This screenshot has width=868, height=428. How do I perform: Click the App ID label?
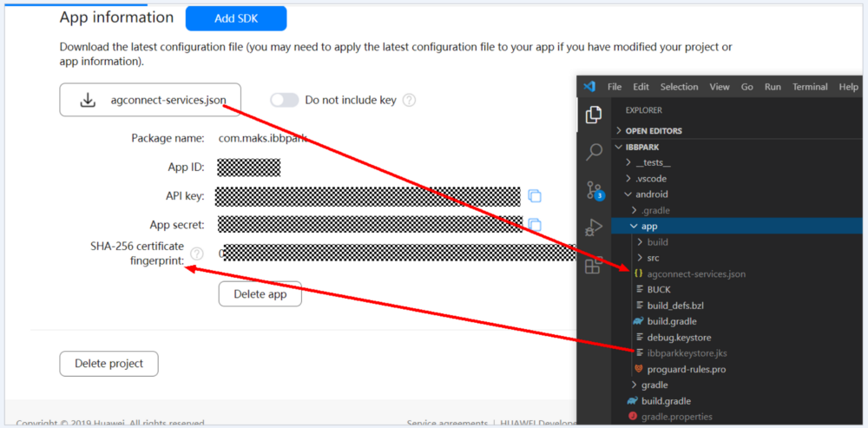[x=187, y=168]
